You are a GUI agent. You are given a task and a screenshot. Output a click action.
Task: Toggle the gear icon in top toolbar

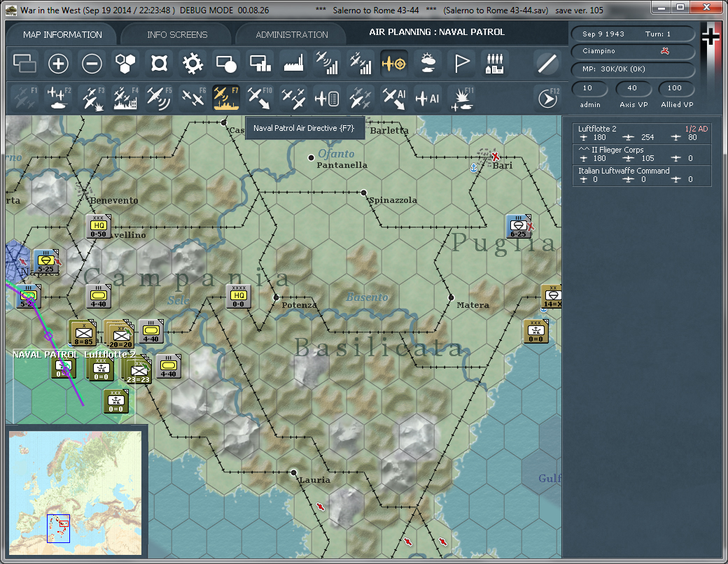click(x=192, y=64)
